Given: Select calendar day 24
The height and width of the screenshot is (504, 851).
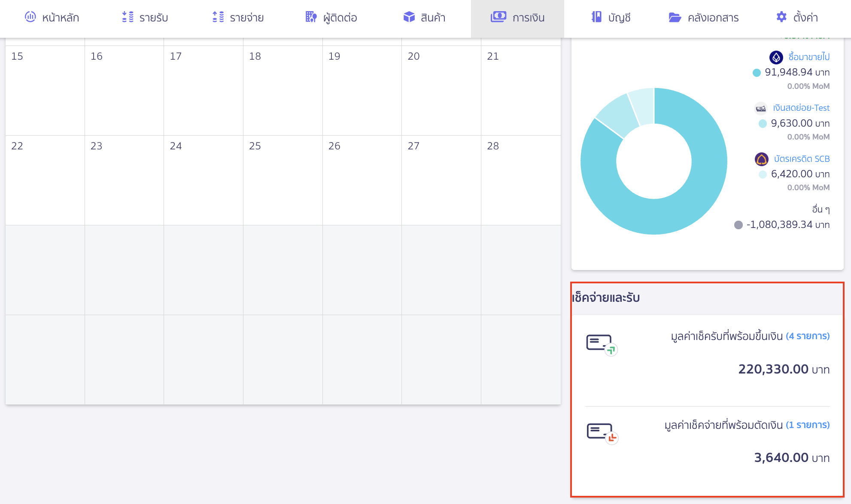Looking at the screenshot, I should click(203, 179).
